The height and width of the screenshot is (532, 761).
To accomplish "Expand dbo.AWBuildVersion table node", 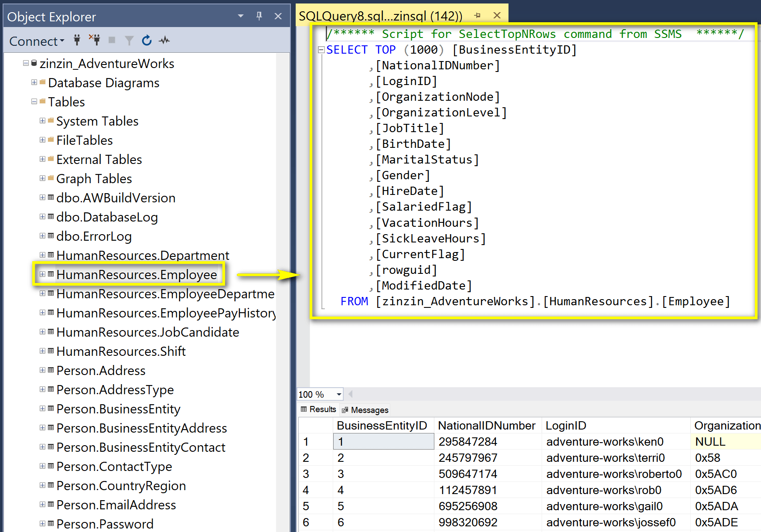I will [42, 198].
